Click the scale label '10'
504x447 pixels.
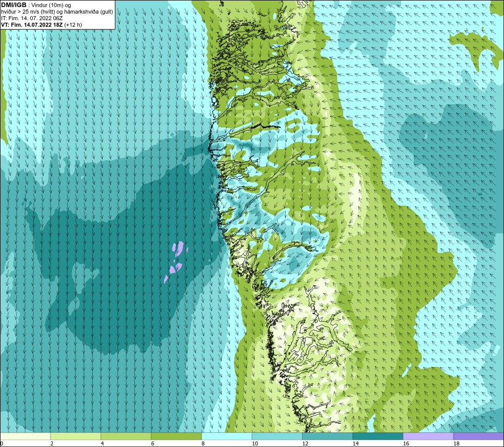pyautogui.click(x=255, y=443)
